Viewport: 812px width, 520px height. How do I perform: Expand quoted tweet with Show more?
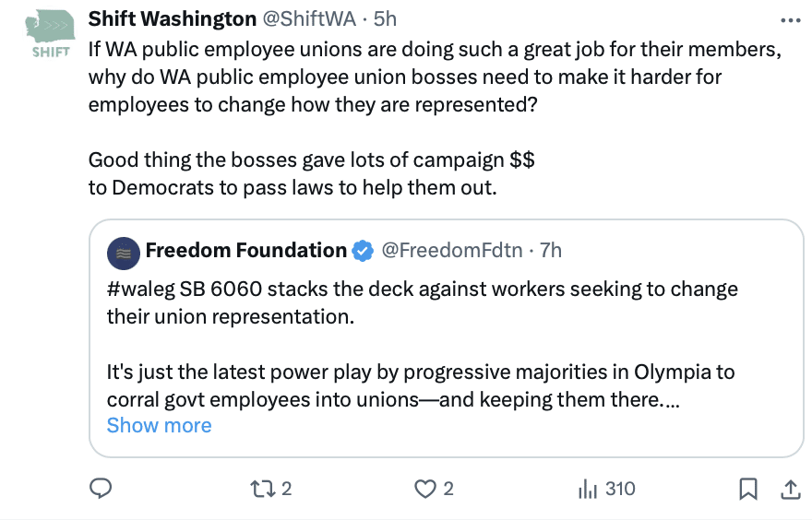tap(159, 425)
